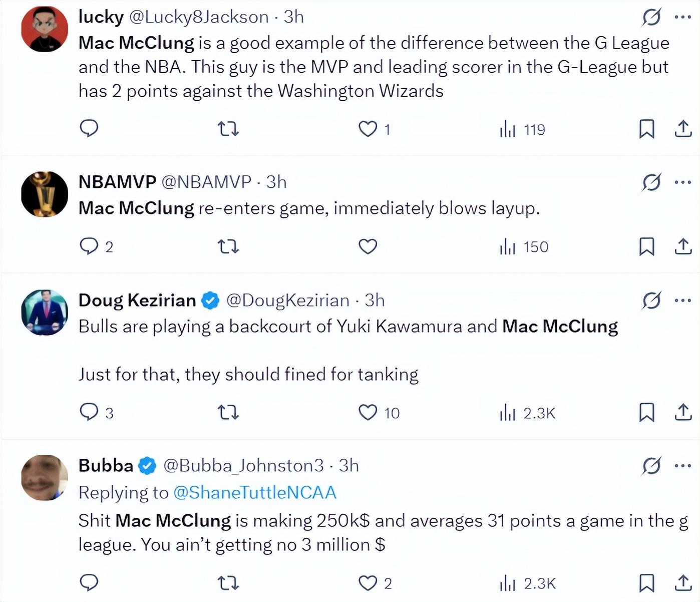
Task: Repost the NBAMVP tweet
Action: (228, 246)
